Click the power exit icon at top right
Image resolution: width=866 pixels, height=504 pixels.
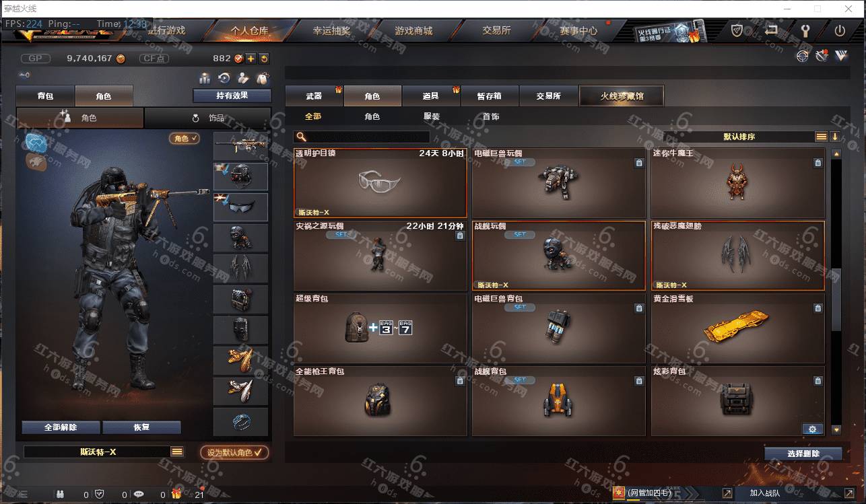coord(840,30)
